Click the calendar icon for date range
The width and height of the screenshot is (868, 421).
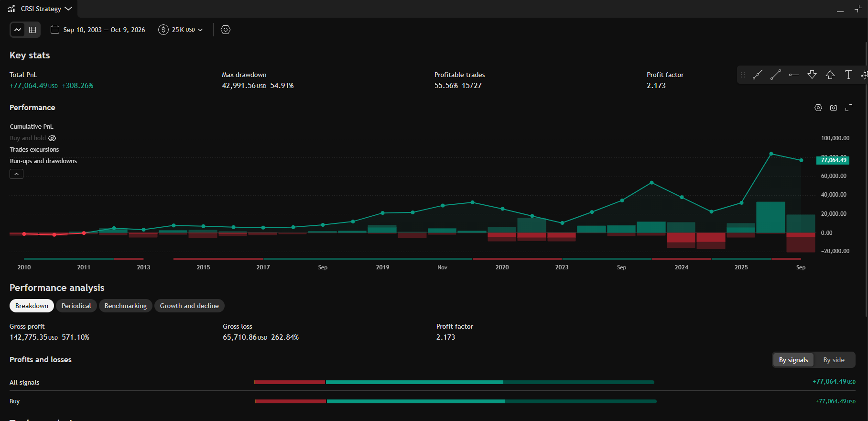55,30
